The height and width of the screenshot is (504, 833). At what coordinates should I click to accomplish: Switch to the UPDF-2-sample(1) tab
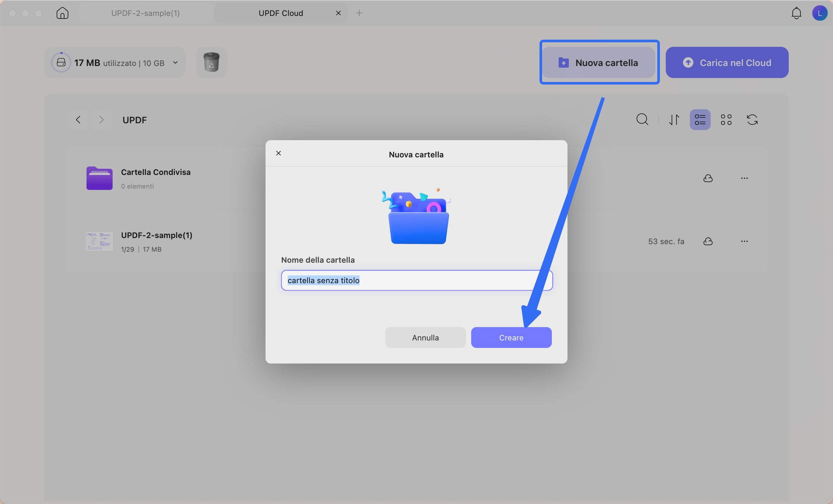coord(145,13)
